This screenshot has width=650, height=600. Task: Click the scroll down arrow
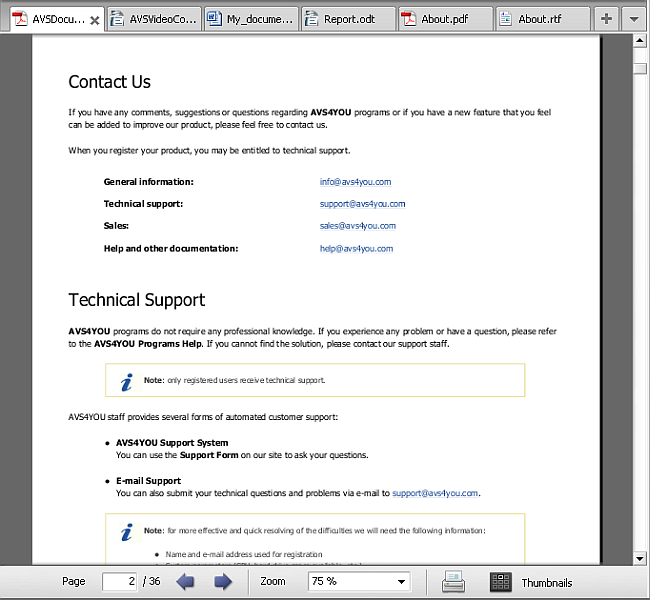[640, 559]
